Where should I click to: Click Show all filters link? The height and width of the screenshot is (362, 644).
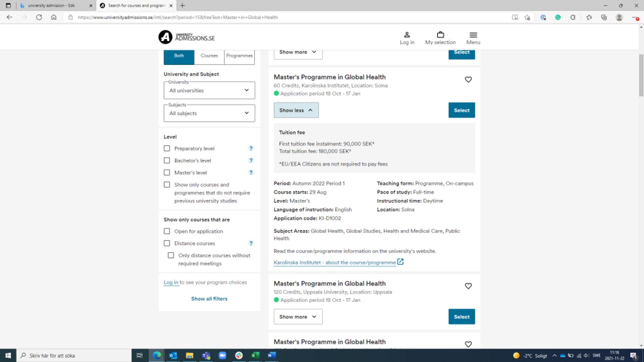click(x=209, y=298)
